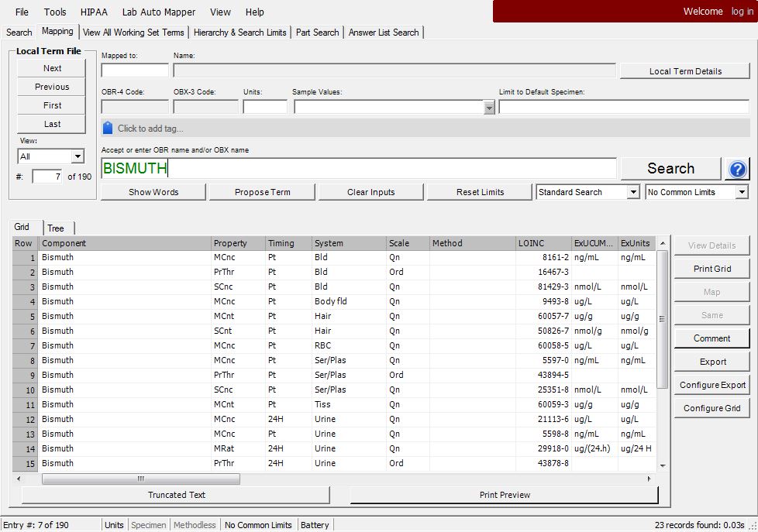Image resolution: width=758 pixels, height=532 pixels.
Task: Toggle the Specimen indicator in status bar
Action: pos(148,525)
